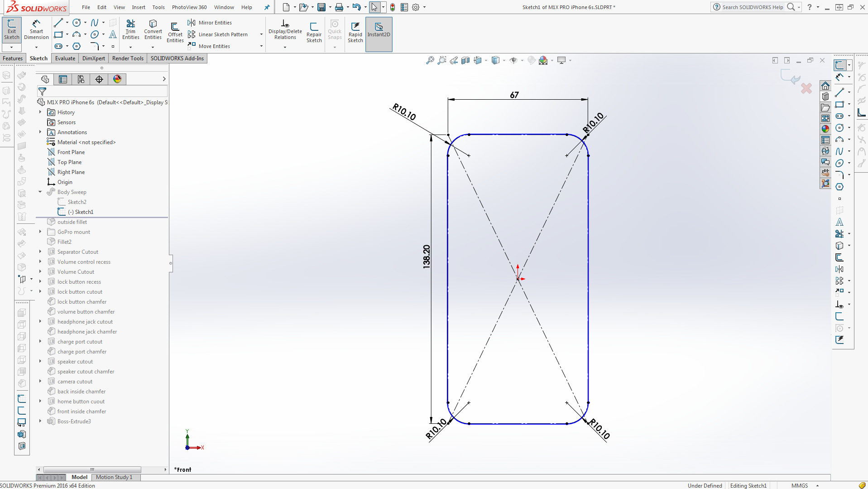Activate the Offset Entities tool
Image resolution: width=868 pixels, height=489 pixels.
[x=175, y=32]
